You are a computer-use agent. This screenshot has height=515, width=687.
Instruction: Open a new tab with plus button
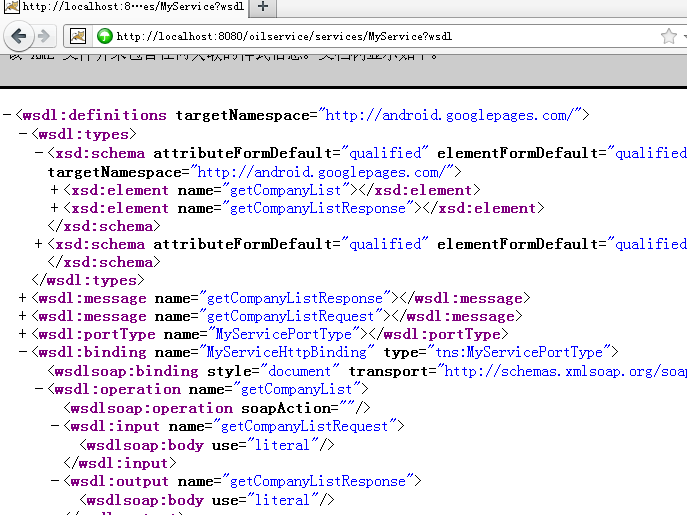[263, 7]
